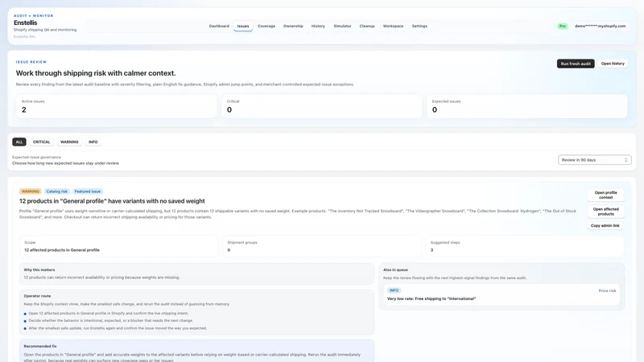Click the issue title about no saved weight
The width and height of the screenshot is (644, 362).
click(x=112, y=201)
